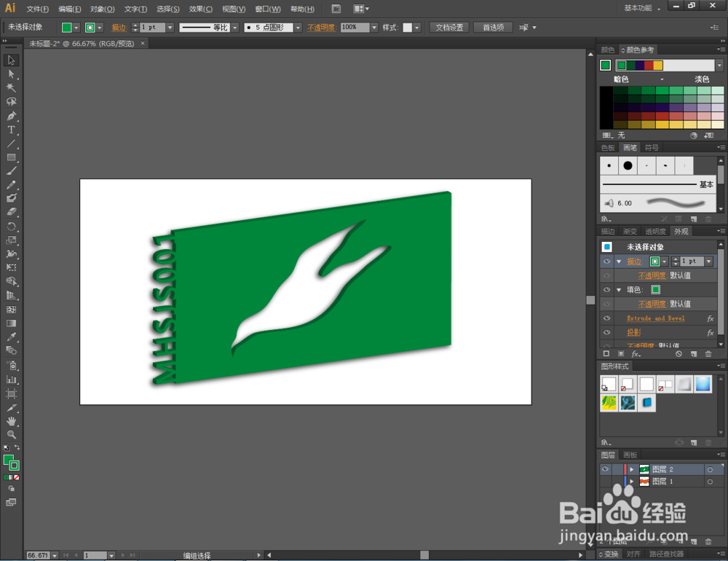728x561 pixels.
Task: Switch to the 色板 swatches tab
Action: 608,148
